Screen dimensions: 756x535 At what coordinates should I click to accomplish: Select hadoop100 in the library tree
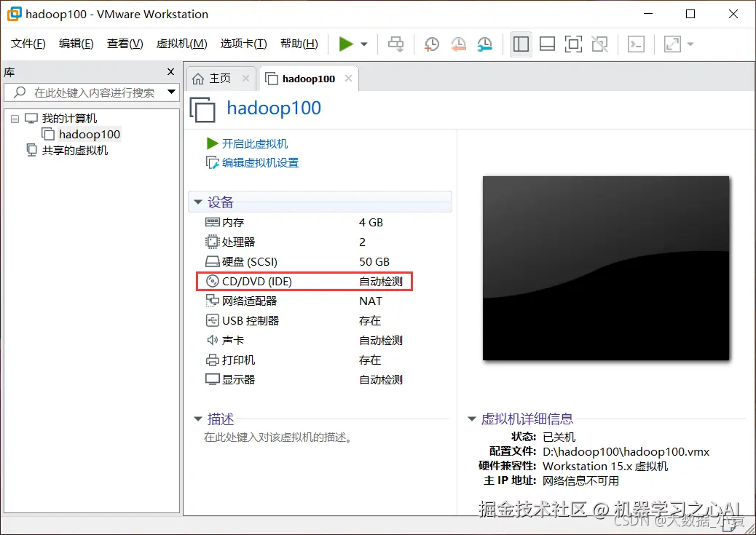tap(89, 134)
